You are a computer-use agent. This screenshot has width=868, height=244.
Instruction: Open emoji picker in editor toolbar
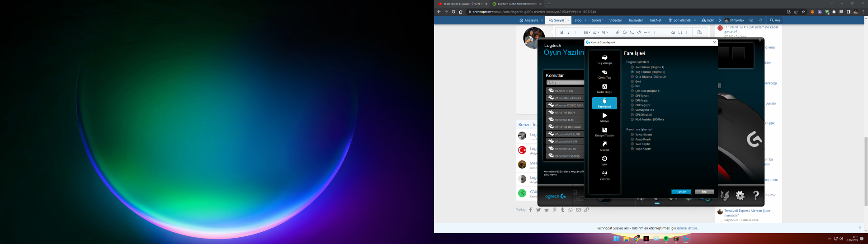point(625,33)
